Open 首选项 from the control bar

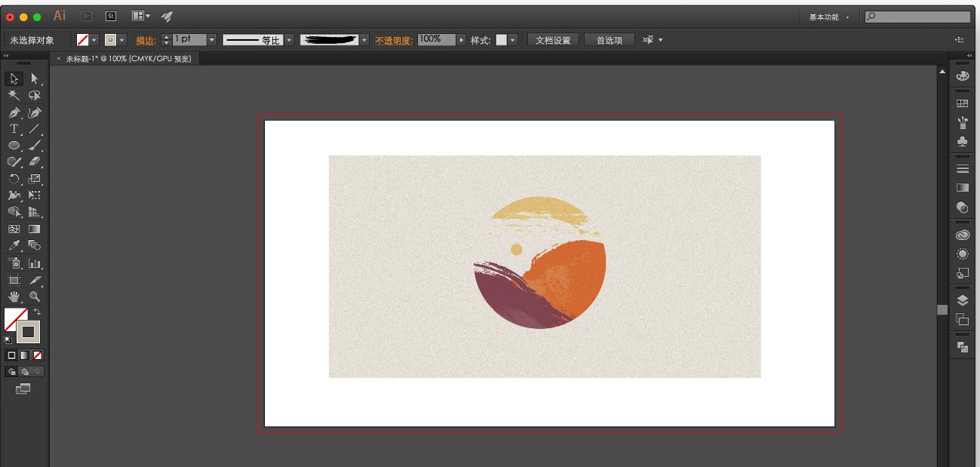point(610,39)
